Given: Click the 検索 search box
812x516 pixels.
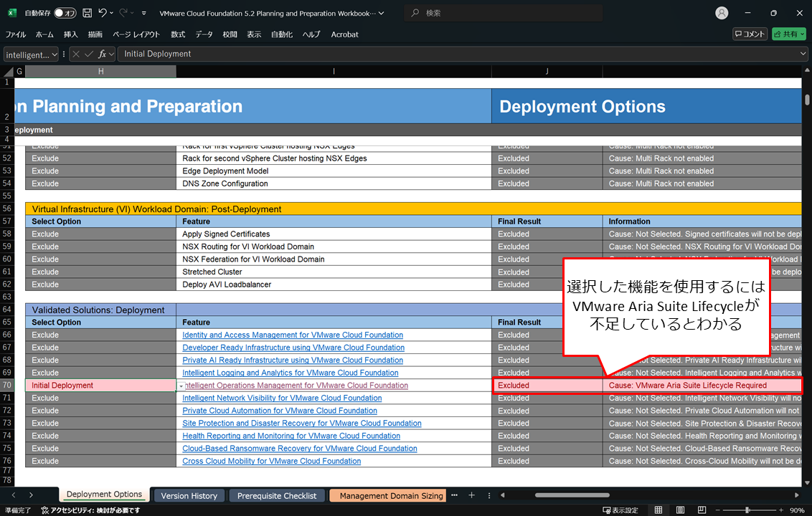Looking at the screenshot, I should tap(504, 13).
